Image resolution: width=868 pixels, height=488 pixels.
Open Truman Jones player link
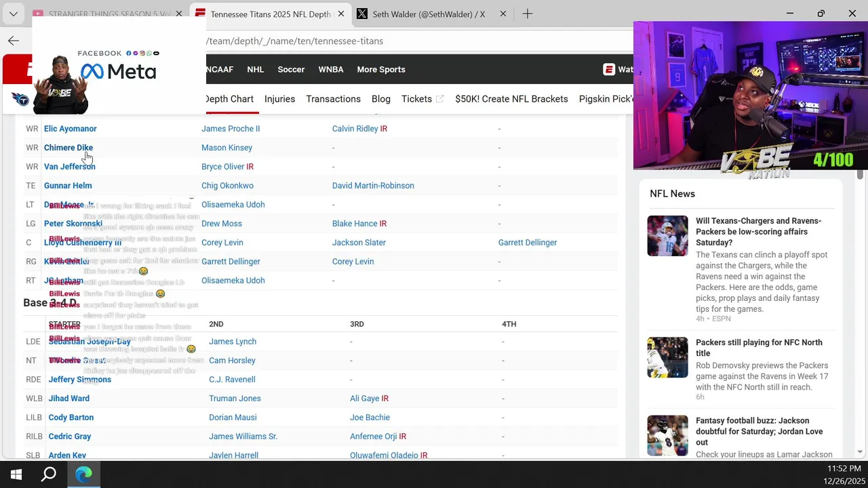point(235,399)
